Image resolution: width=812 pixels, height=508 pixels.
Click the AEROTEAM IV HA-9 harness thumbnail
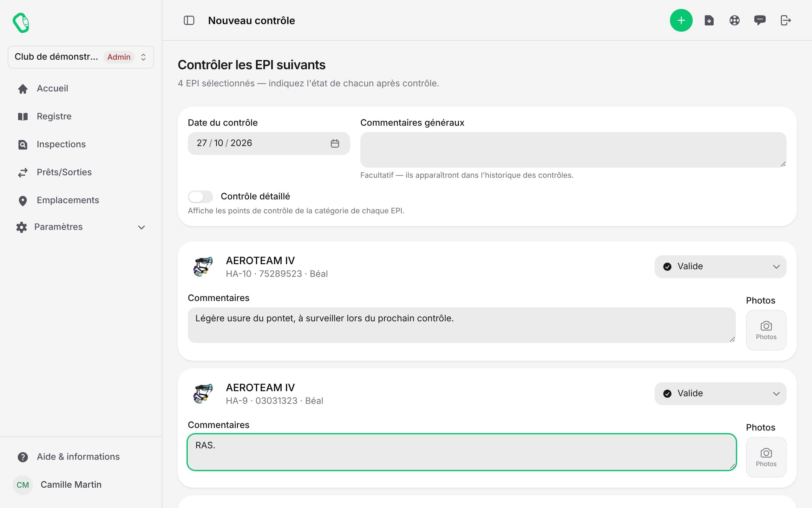(x=203, y=394)
